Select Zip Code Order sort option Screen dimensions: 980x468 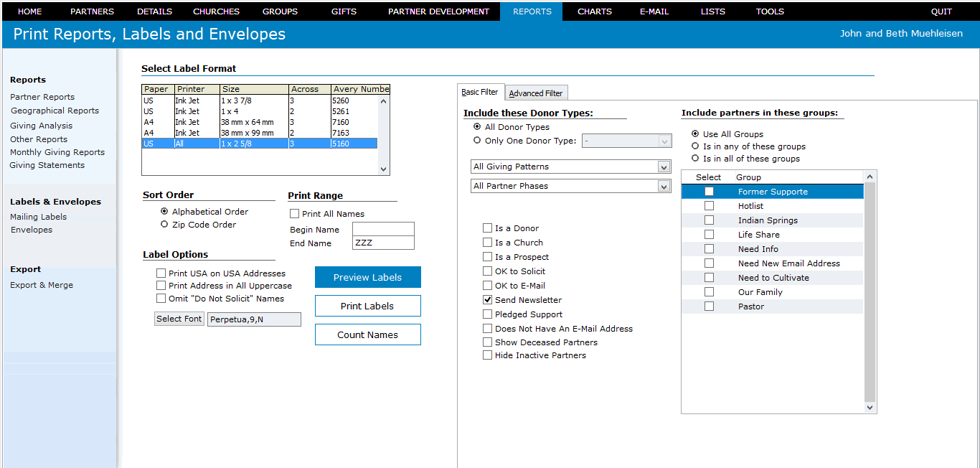click(164, 225)
